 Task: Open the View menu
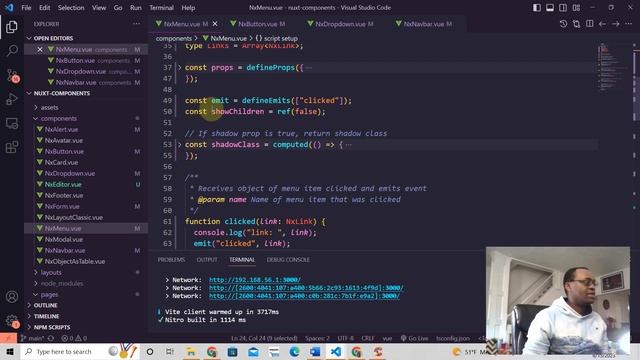(x=99, y=8)
